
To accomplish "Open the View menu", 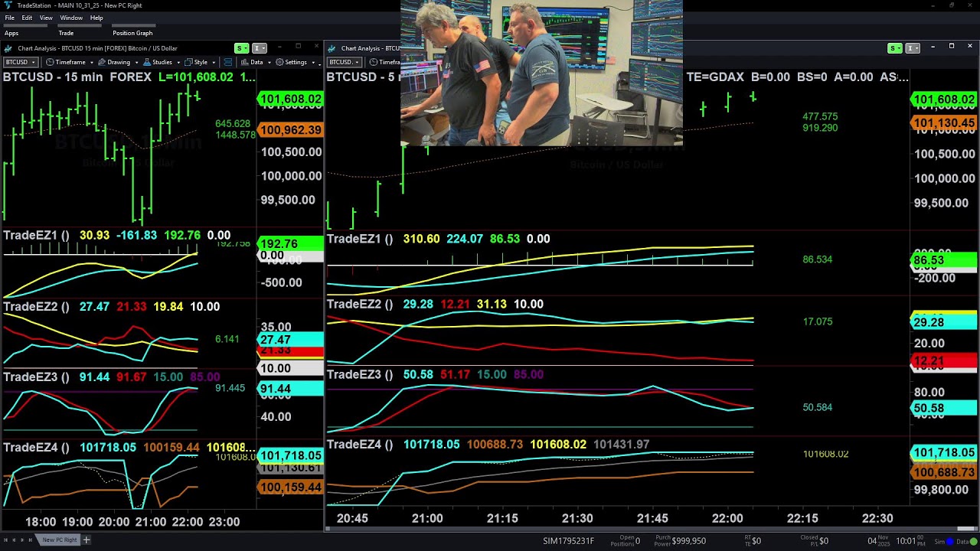I will point(46,18).
